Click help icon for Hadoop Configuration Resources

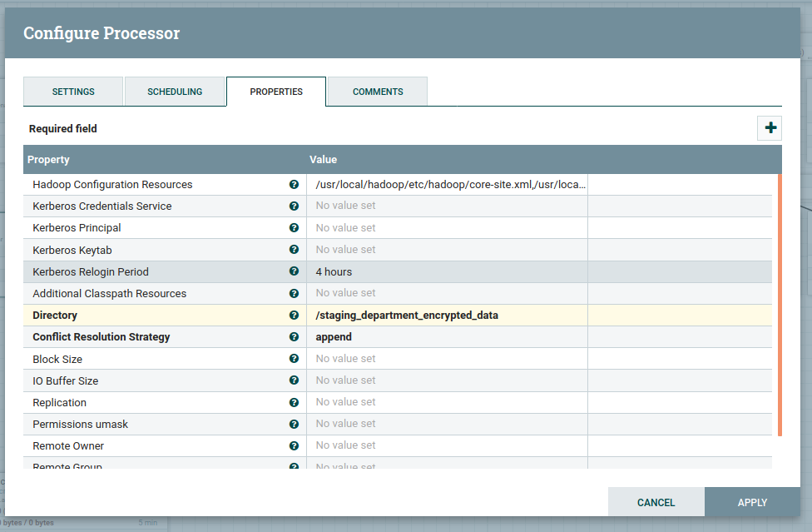click(x=294, y=185)
